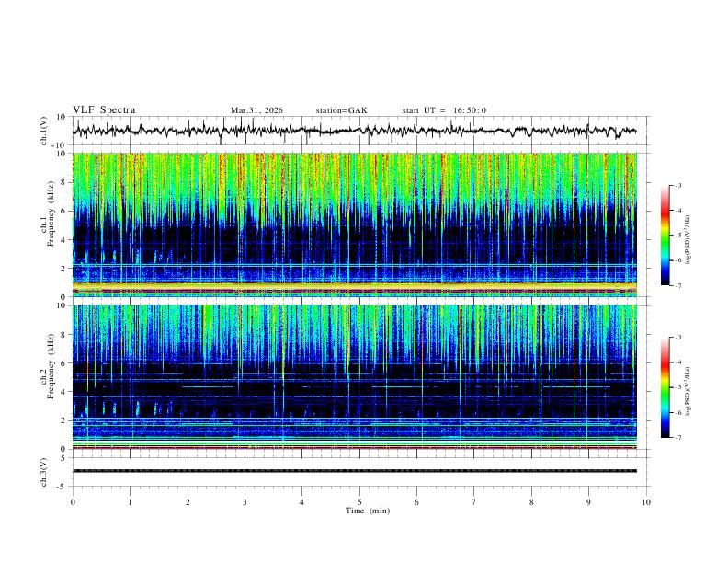Click the '6' kHz tick on ch.2 frequency axis

click(x=63, y=363)
